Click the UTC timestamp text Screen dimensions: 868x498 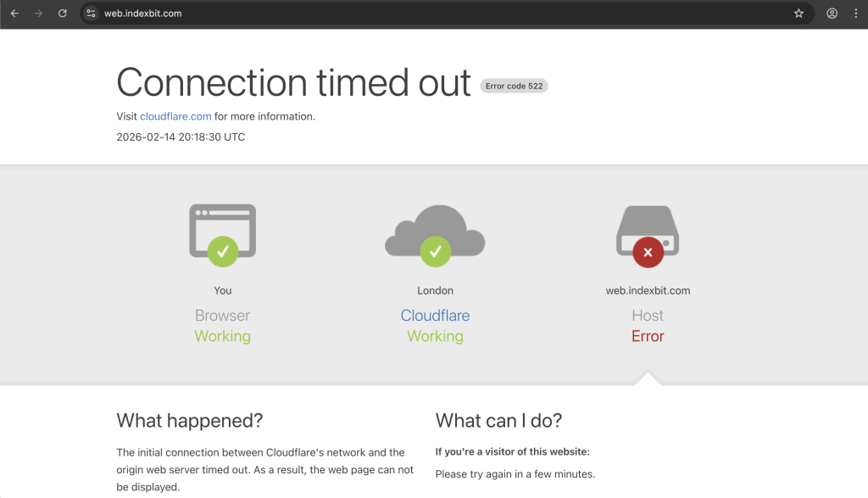(181, 137)
